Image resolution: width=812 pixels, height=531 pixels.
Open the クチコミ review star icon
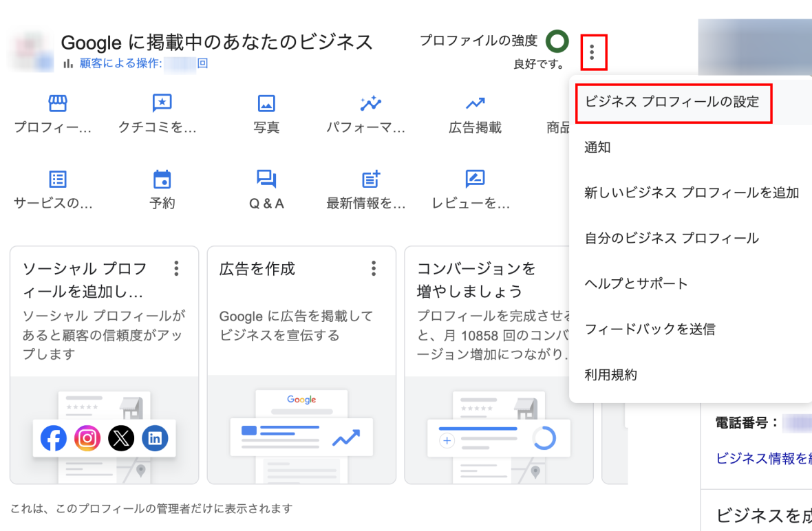pyautogui.click(x=162, y=104)
